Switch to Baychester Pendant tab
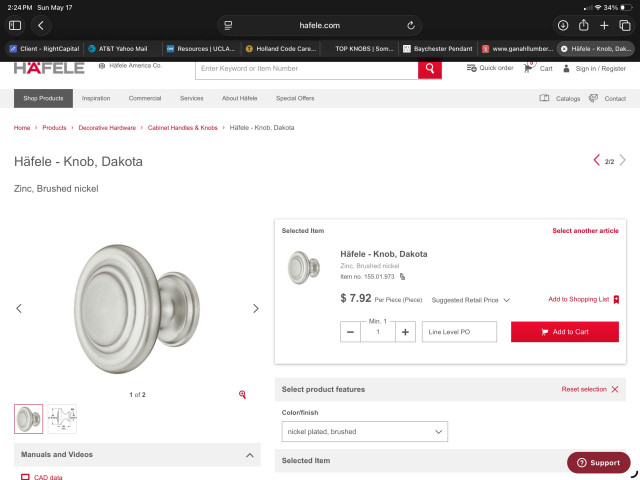Viewport: 640px width, 480px height. (x=438, y=49)
